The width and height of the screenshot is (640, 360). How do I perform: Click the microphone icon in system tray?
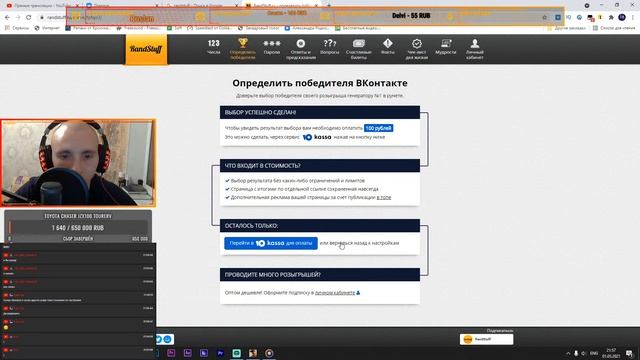(x=576, y=353)
